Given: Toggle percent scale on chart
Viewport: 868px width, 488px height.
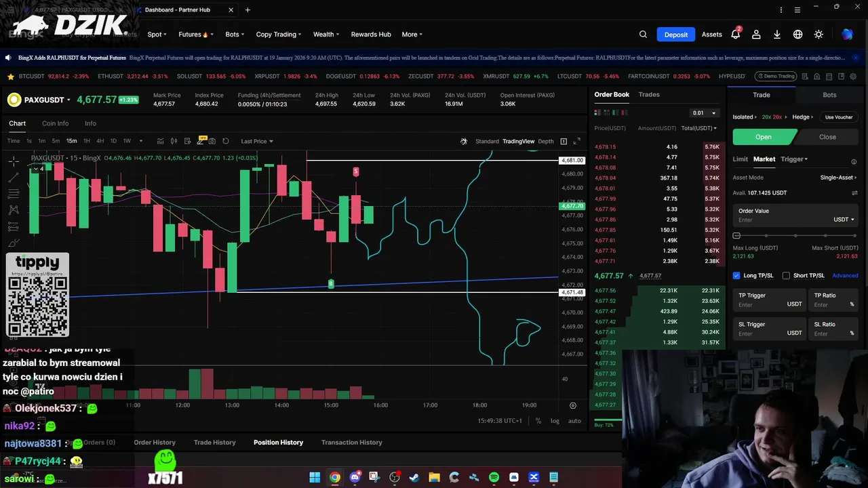Looking at the screenshot, I should [538, 421].
